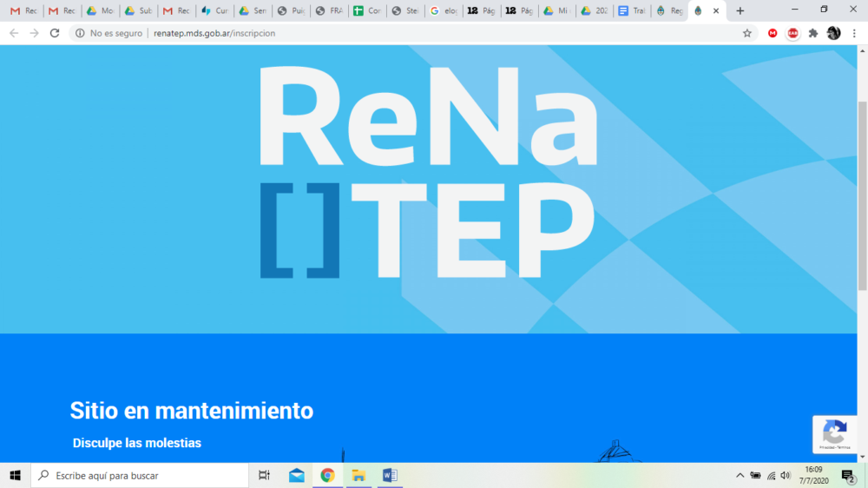868x488 pixels.
Task: Switch to the green 'Con' sheets tab
Action: 367,10
